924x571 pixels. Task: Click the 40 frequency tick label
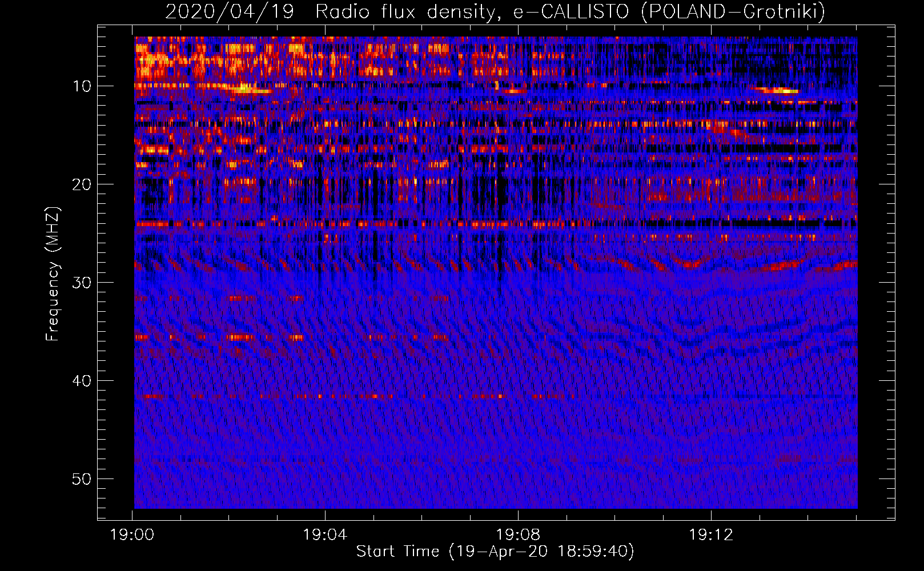pos(82,381)
